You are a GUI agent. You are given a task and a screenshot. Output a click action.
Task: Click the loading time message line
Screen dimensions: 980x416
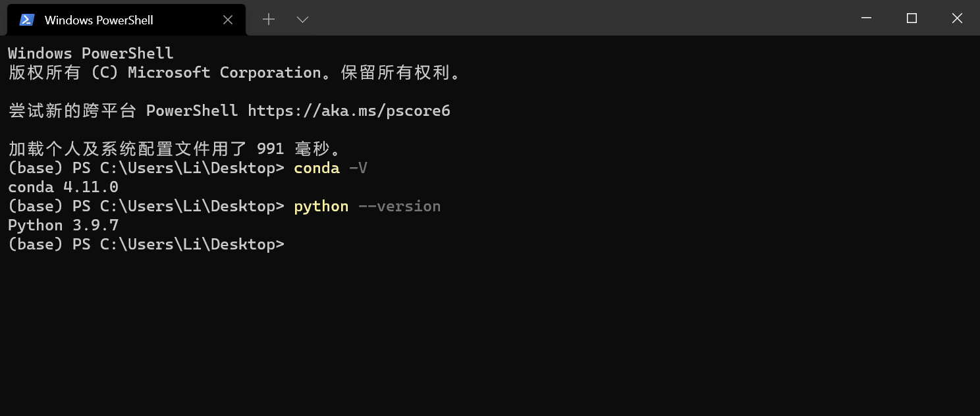coord(173,148)
